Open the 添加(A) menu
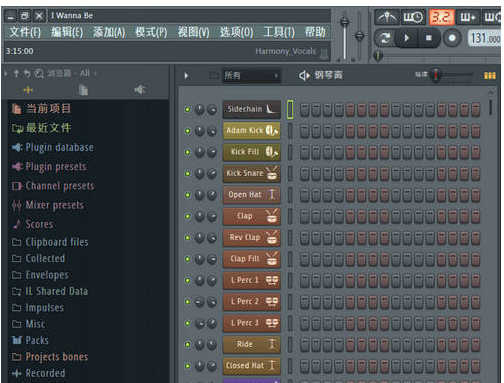Viewport: 504px width, 383px height. coord(109,32)
